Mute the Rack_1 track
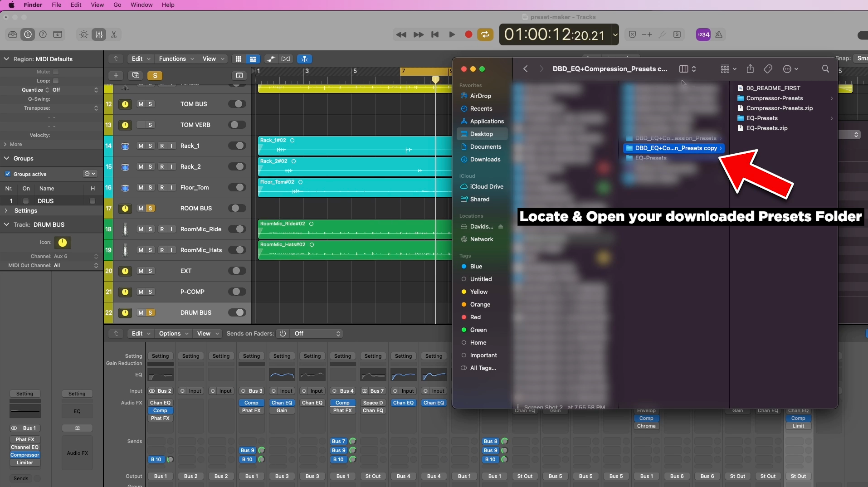 [141, 146]
